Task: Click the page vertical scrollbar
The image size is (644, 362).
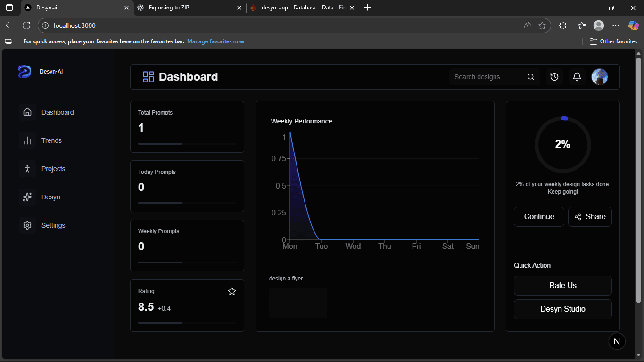Action: [638, 179]
